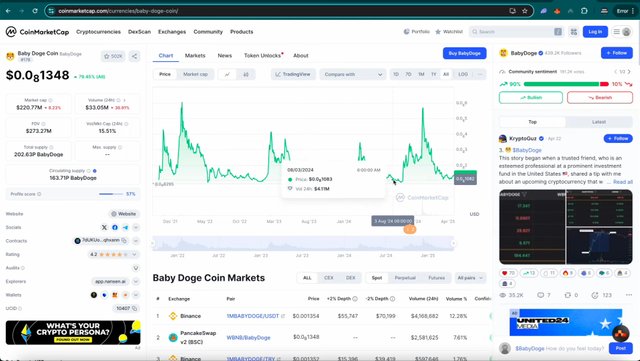Click Log in button
640x361 pixels.
(x=595, y=32)
